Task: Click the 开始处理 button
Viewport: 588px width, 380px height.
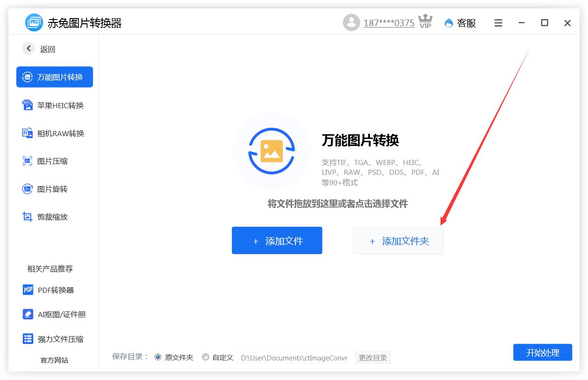Action: pos(542,352)
